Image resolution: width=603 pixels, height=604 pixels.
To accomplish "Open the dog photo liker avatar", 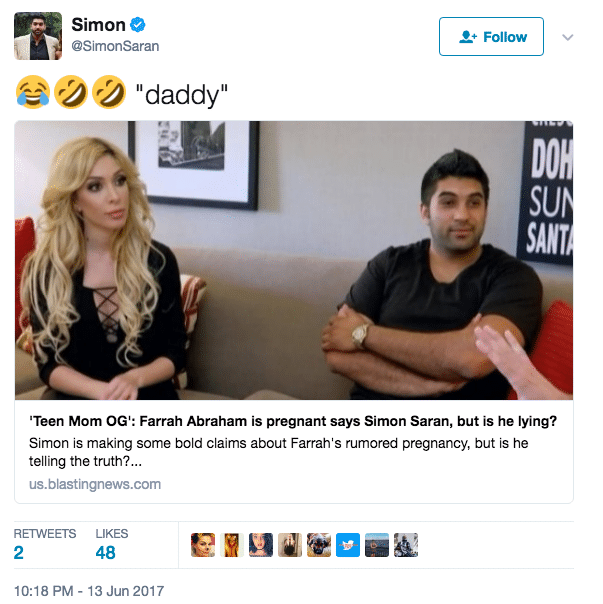I will click(x=319, y=545).
